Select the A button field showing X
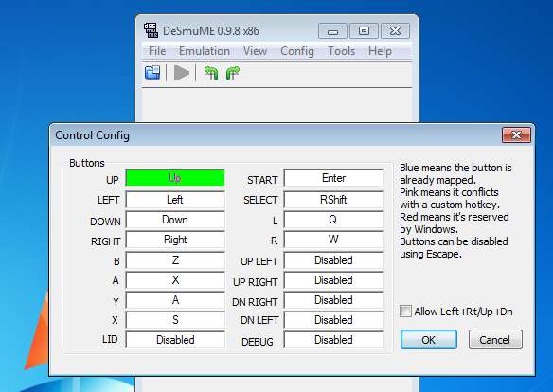553x392 pixels. 175,280
